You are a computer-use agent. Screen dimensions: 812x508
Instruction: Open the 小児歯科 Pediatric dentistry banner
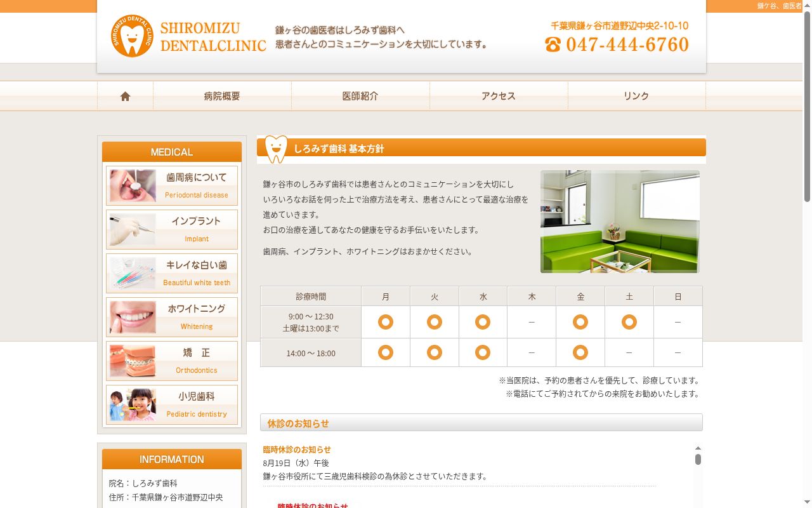click(x=172, y=404)
